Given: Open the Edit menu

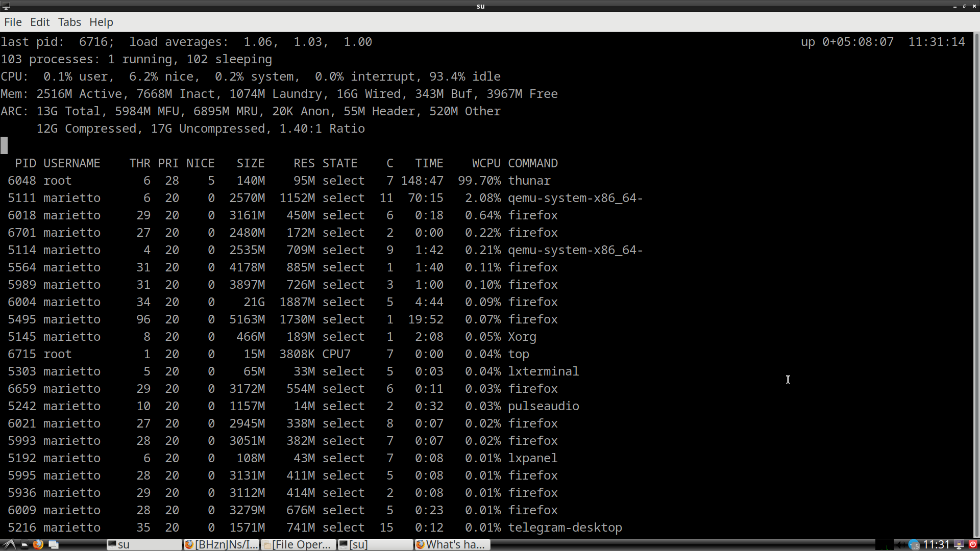Looking at the screenshot, I should coord(40,22).
